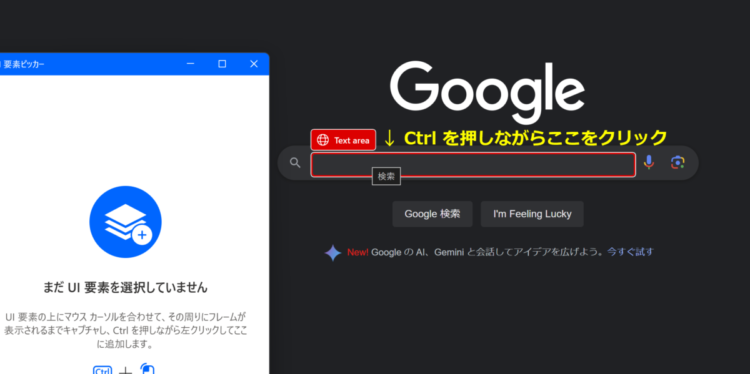The height and width of the screenshot is (374, 750).
Task: Click the Gemini sparkle icon
Action: [333, 253]
